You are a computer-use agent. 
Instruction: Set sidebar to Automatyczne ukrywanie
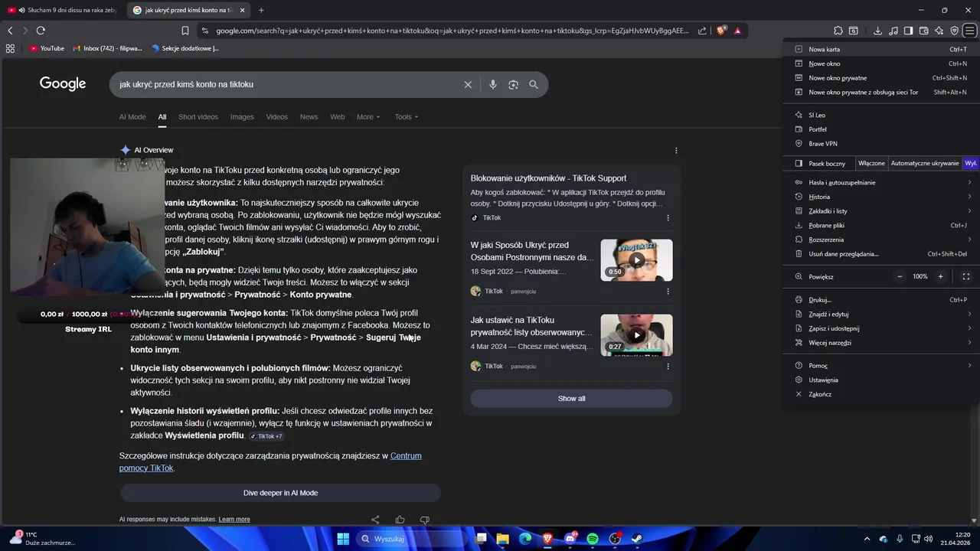coord(924,163)
